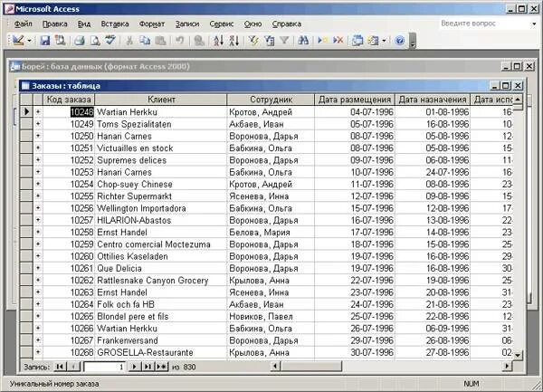
Task: Click new record navigation button with asterisk
Action: coord(161,367)
